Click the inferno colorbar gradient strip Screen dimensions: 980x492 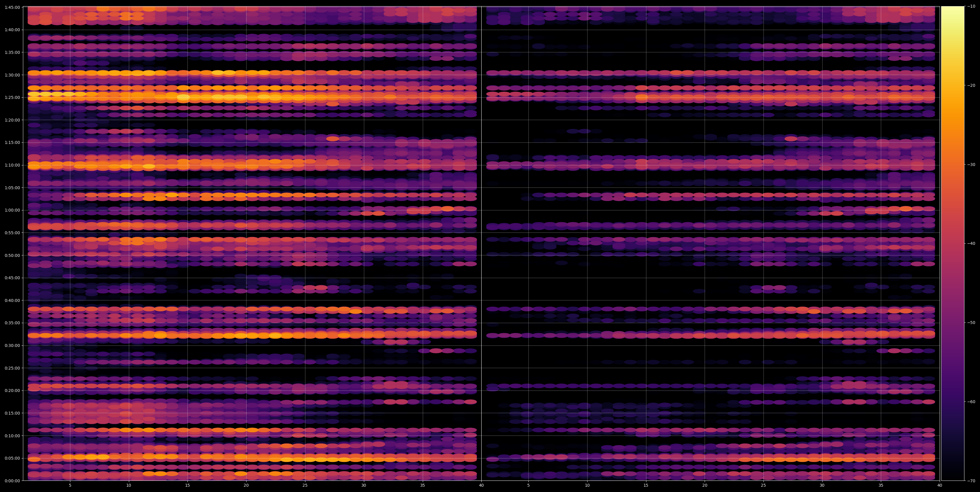[x=953, y=244]
